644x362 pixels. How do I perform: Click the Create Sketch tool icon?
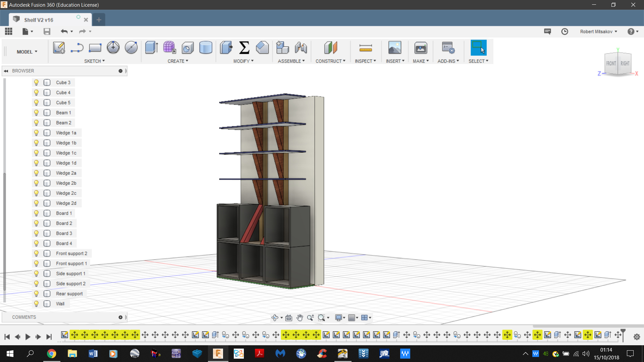point(59,48)
